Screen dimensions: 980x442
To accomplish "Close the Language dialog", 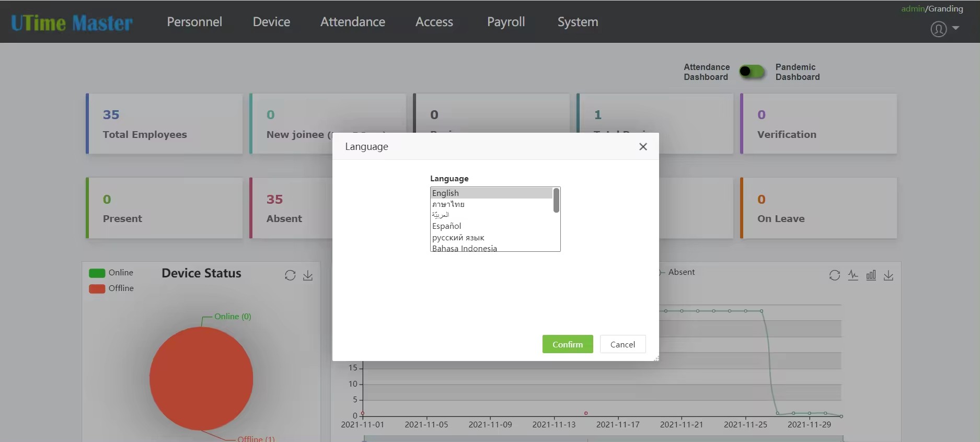I will pos(643,147).
